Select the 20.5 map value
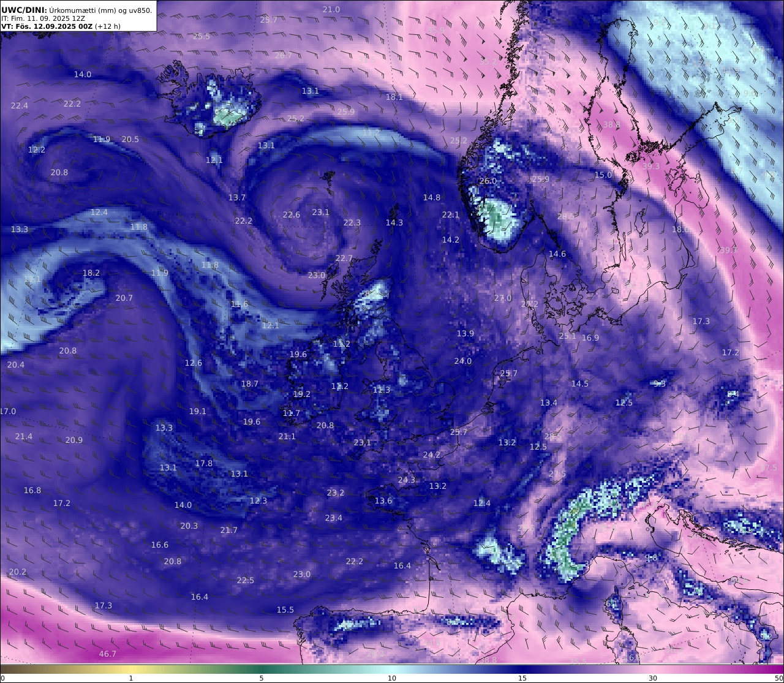Screen dimensions: 784x683 (130, 139)
